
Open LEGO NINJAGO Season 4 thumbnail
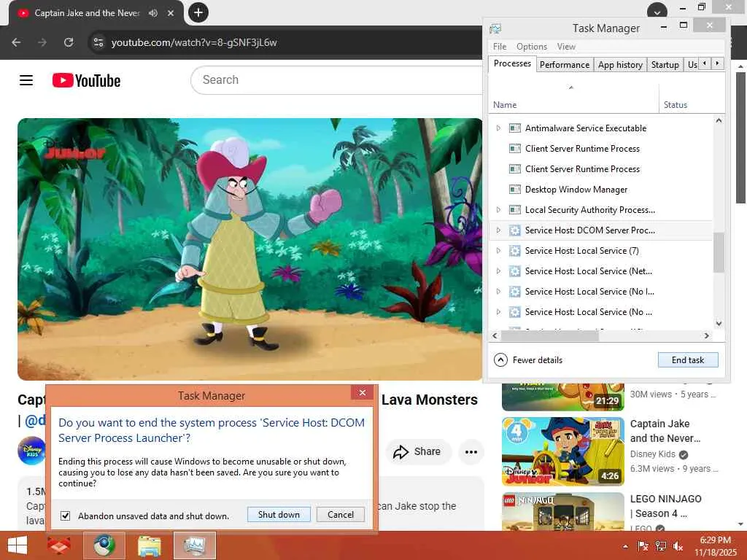[x=562, y=511]
